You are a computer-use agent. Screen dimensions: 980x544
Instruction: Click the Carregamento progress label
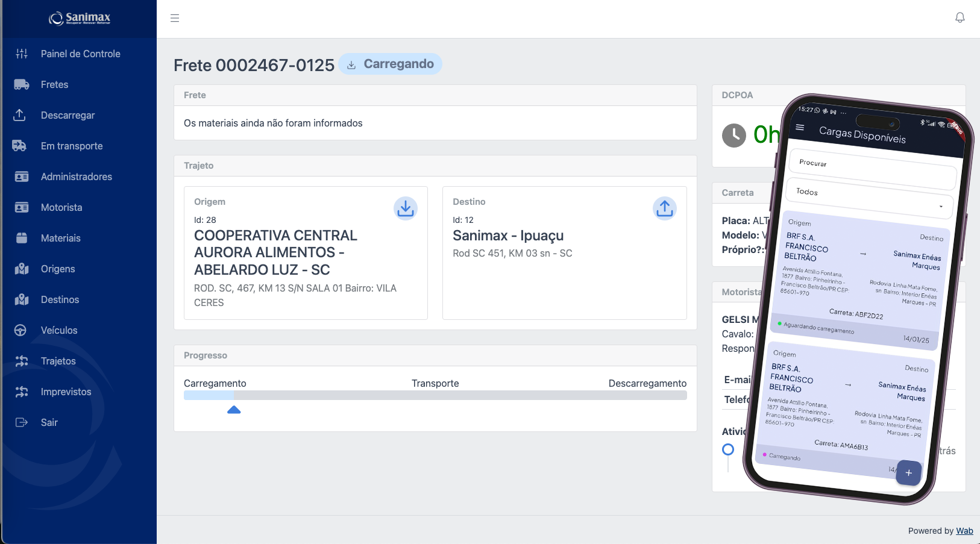[215, 383]
